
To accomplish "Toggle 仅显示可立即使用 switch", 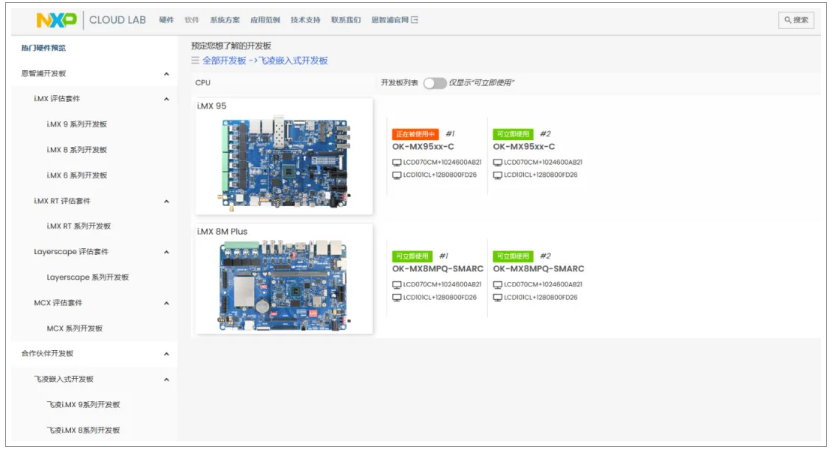I will click(x=435, y=83).
